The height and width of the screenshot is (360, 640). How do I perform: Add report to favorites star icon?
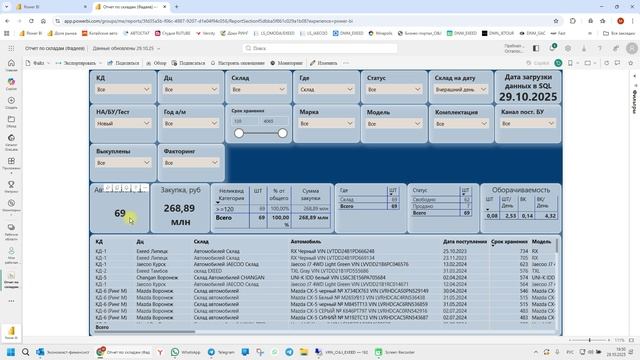click(x=631, y=63)
